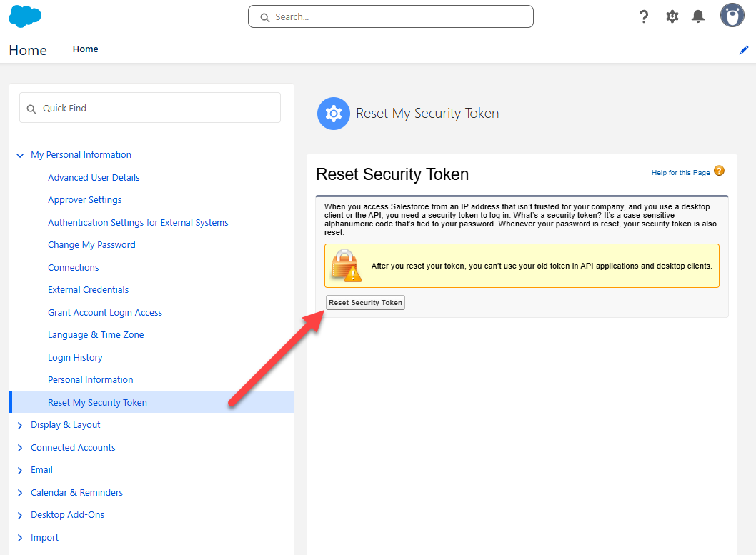
Task: Click the Quick Find search box
Action: point(150,109)
